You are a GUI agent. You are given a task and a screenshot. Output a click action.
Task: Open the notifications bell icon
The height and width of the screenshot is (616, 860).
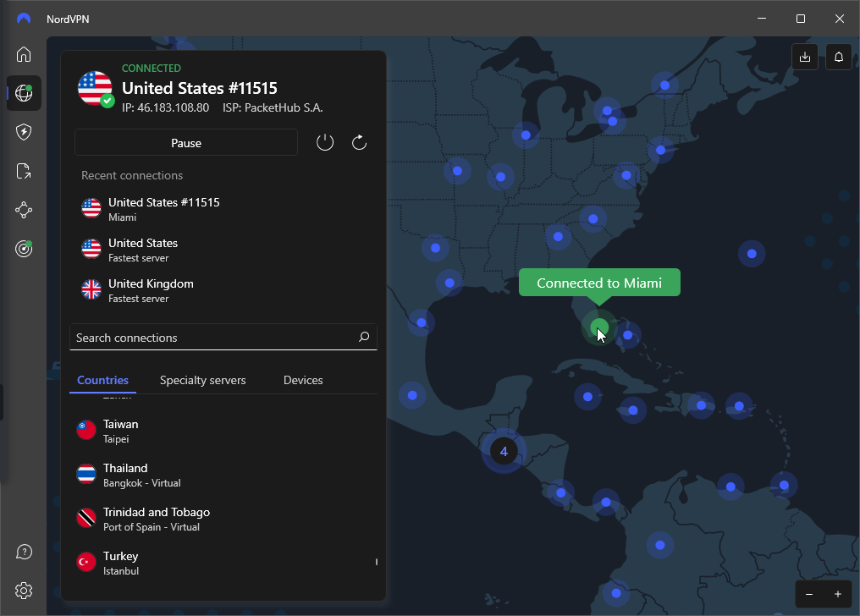pyautogui.click(x=839, y=57)
